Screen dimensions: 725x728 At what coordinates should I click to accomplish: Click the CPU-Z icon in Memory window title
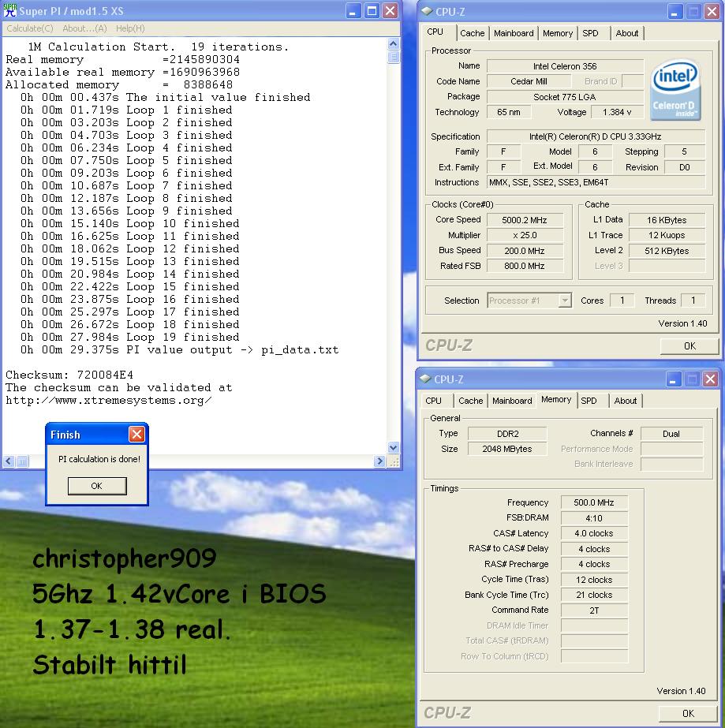[425, 379]
